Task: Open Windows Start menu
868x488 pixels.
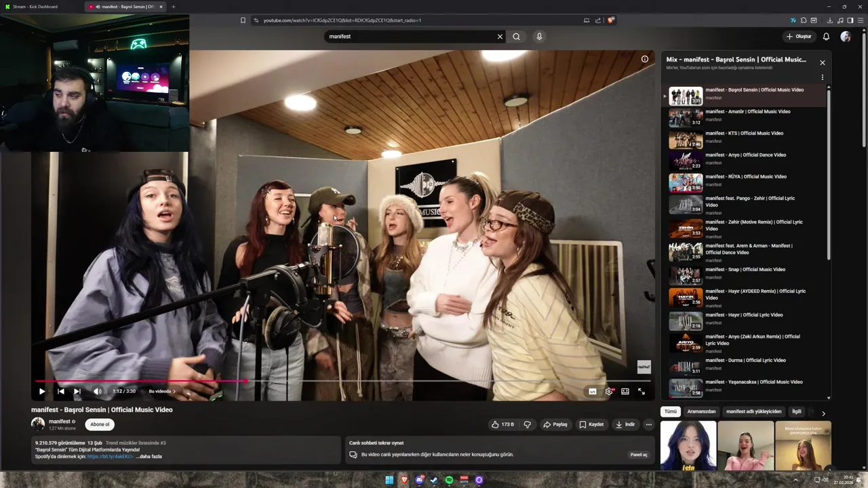Action: 389,480
